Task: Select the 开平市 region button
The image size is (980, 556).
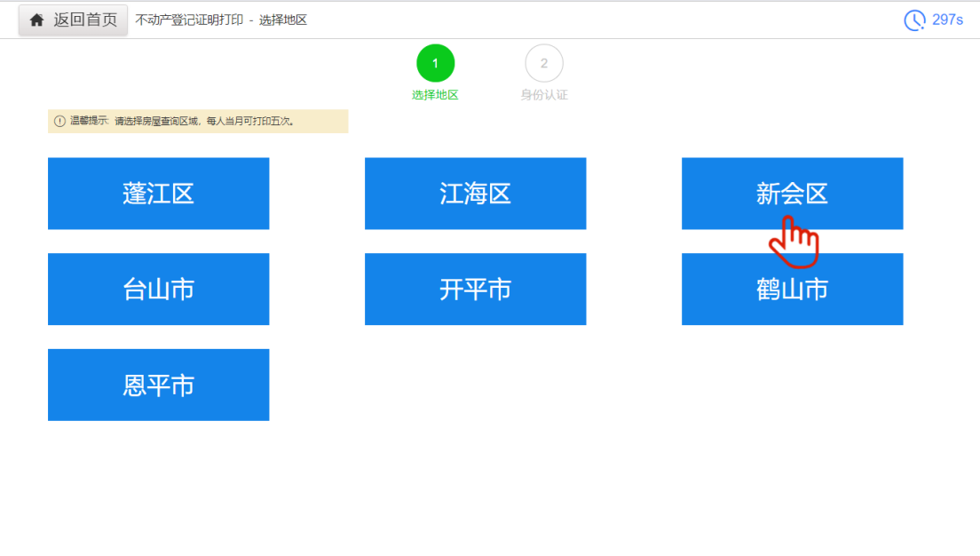Action: coord(475,290)
